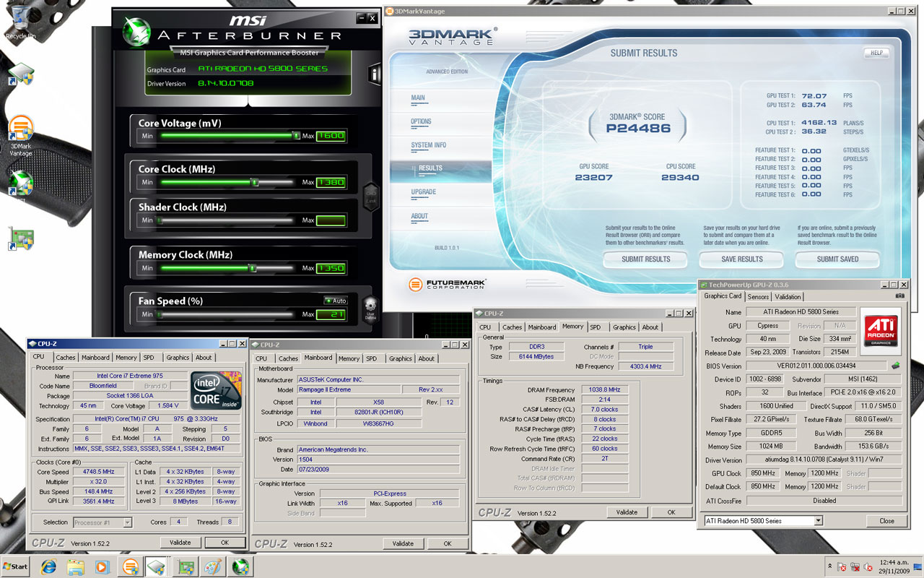Click the Futuremark Corporation logo

pos(446,284)
